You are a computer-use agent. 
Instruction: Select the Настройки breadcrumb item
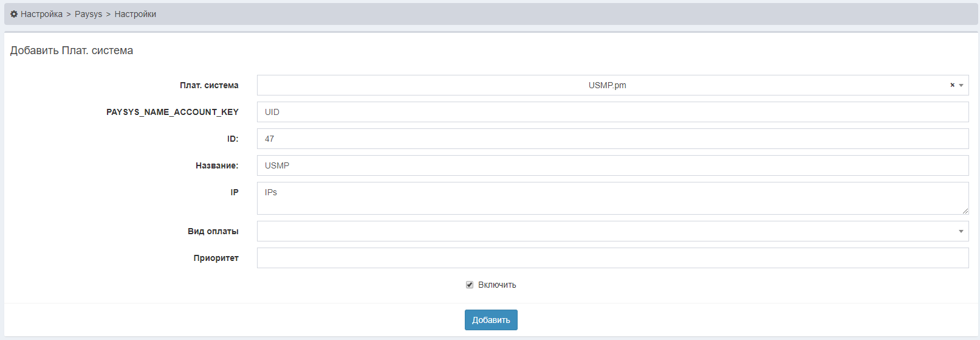pyautogui.click(x=135, y=14)
